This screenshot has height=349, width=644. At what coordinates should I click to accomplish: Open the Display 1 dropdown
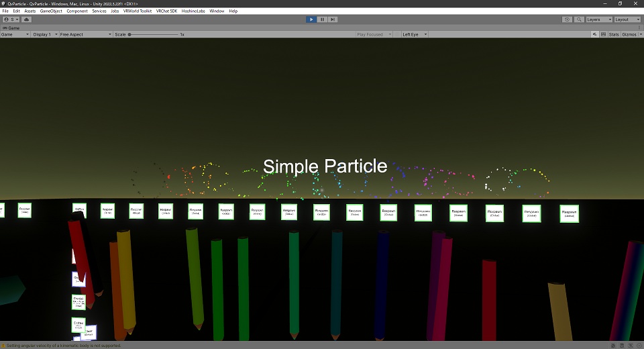[x=45, y=34]
